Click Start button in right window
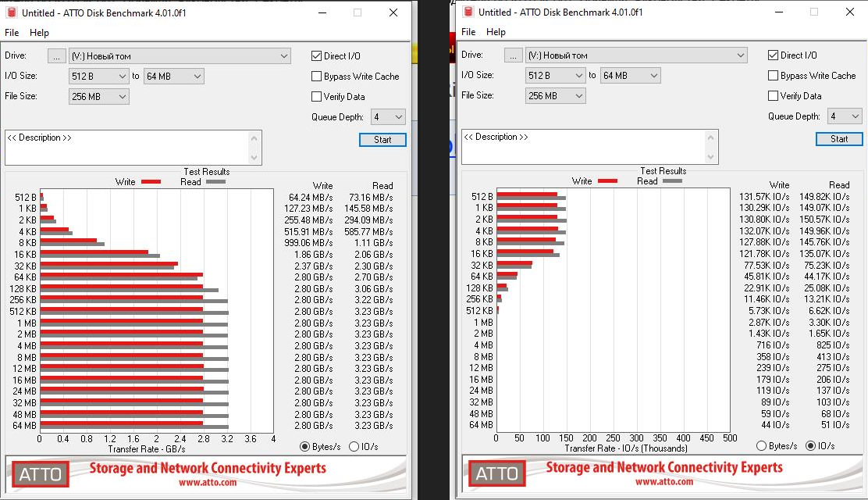Screen dimensions: 868x500 839,139
